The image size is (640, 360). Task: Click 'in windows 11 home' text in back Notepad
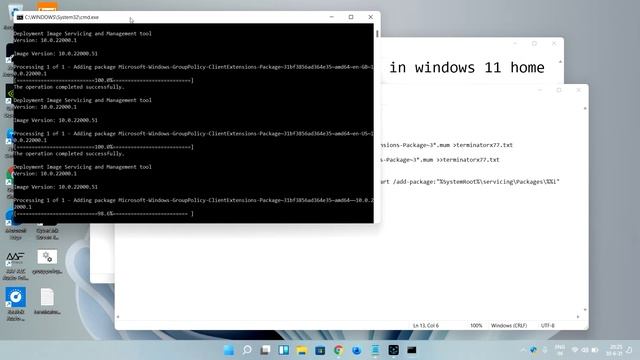click(467, 67)
